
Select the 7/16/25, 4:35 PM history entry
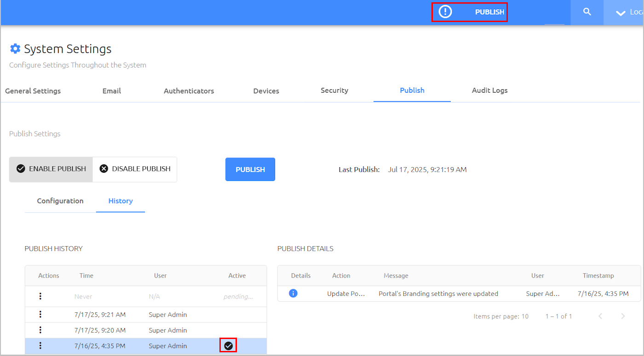(146, 346)
